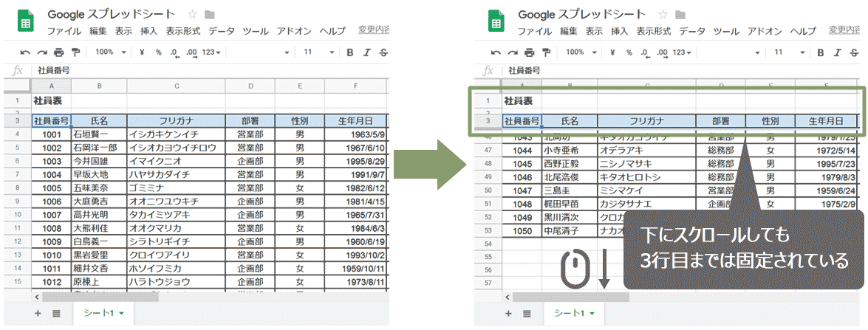Open all sheets list in right spreadsheet

(527, 313)
